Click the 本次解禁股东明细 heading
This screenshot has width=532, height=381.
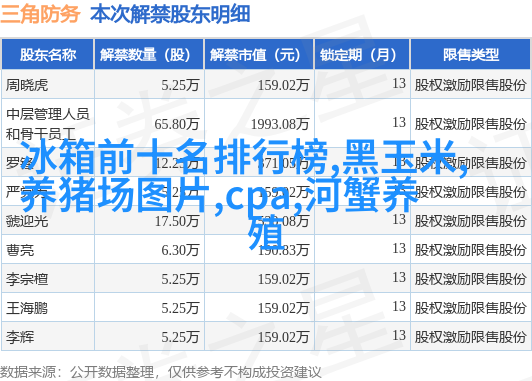pyautogui.click(x=170, y=14)
